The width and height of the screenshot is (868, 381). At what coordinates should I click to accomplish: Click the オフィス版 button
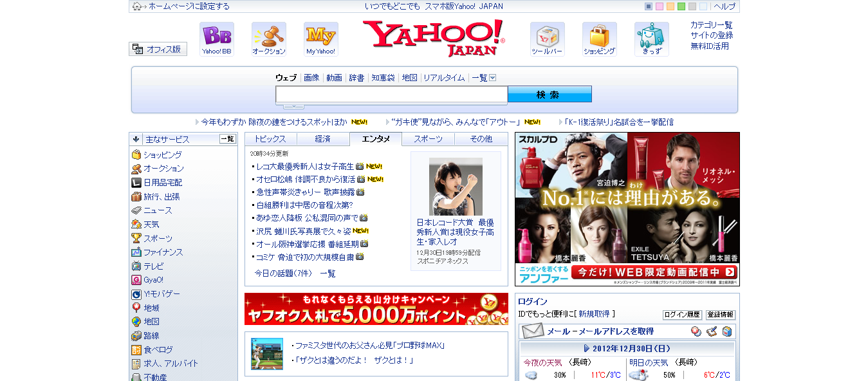point(158,49)
